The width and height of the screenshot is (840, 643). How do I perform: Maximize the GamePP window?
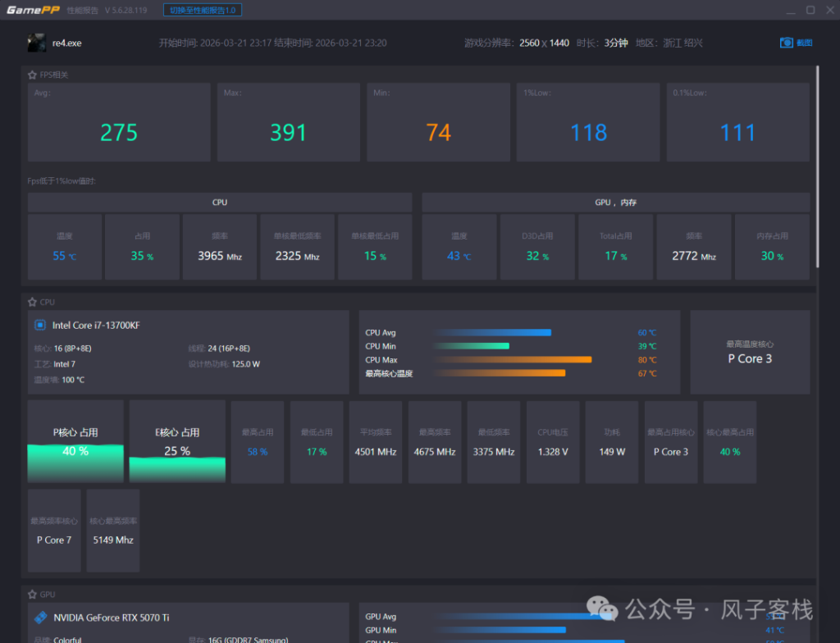(x=810, y=10)
